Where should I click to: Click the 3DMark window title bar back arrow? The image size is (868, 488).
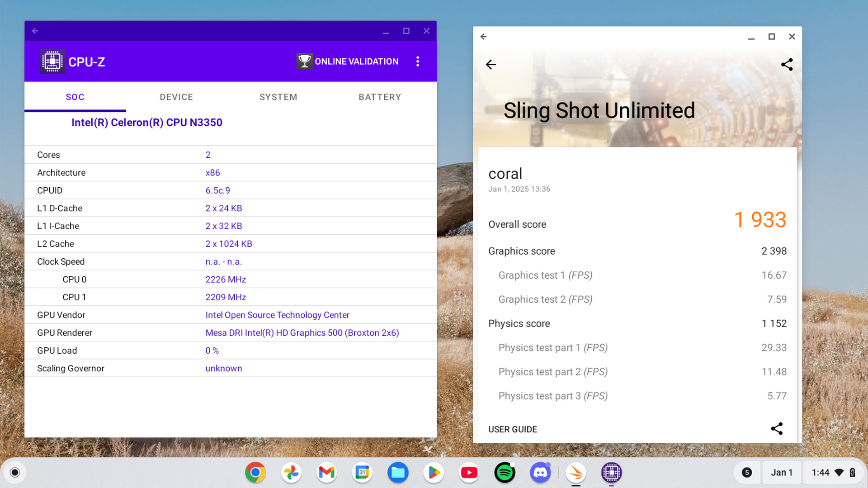[x=483, y=37]
